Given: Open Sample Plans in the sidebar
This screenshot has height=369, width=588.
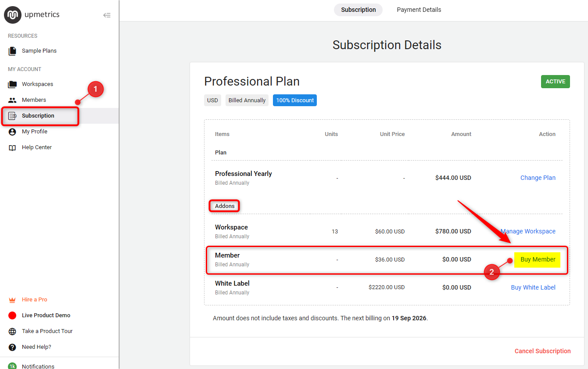Looking at the screenshot, I should (39, 51).
